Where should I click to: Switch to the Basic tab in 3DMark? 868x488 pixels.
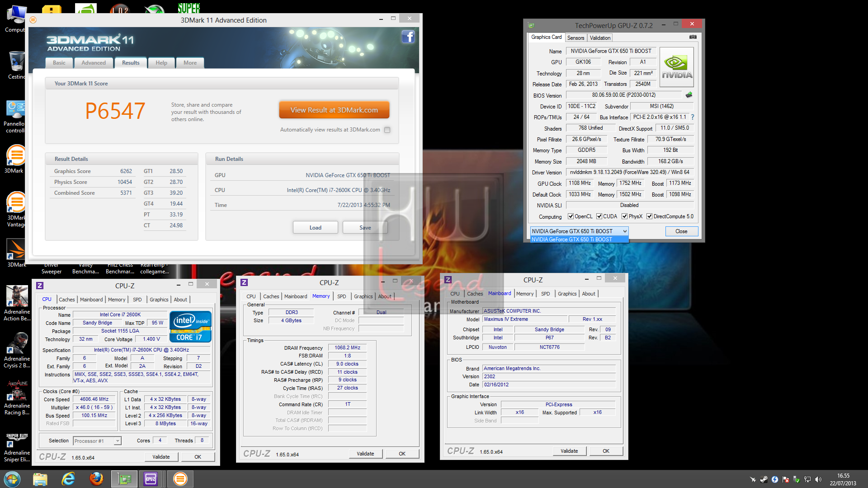[59, 63]
